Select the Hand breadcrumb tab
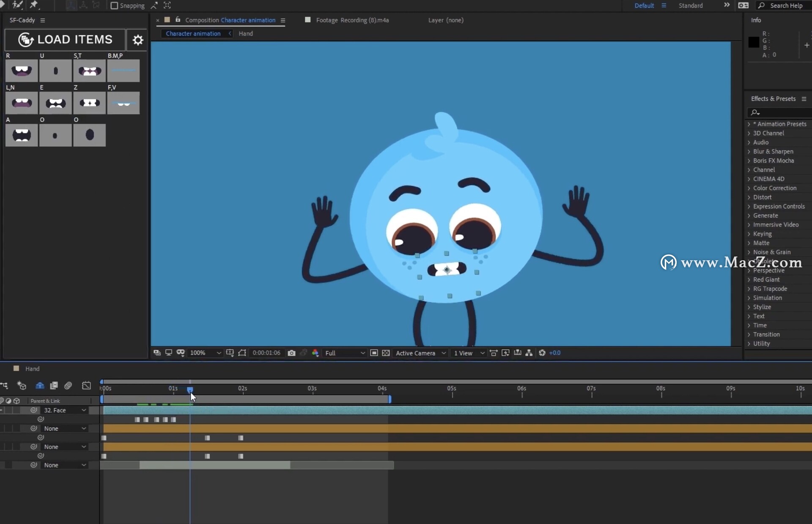The width and height of the screenshot is (812, 524). pos(245,33)
